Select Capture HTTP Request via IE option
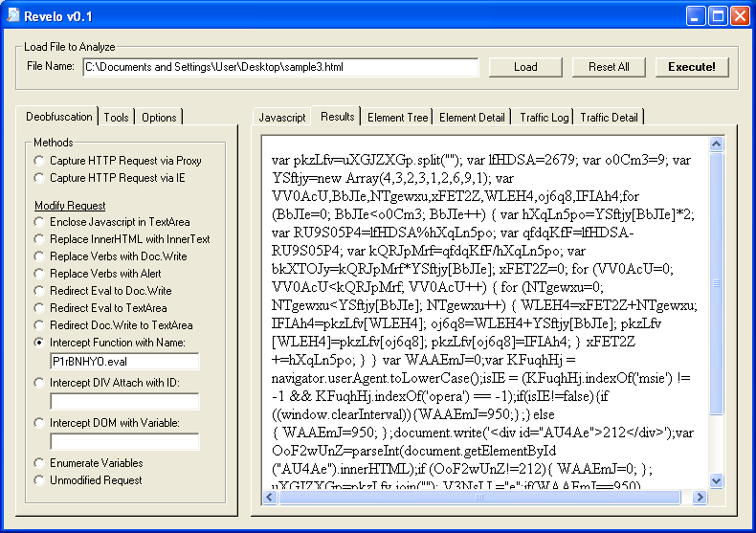This screenshot has width=756, height=533. click(x=39, y=178)
